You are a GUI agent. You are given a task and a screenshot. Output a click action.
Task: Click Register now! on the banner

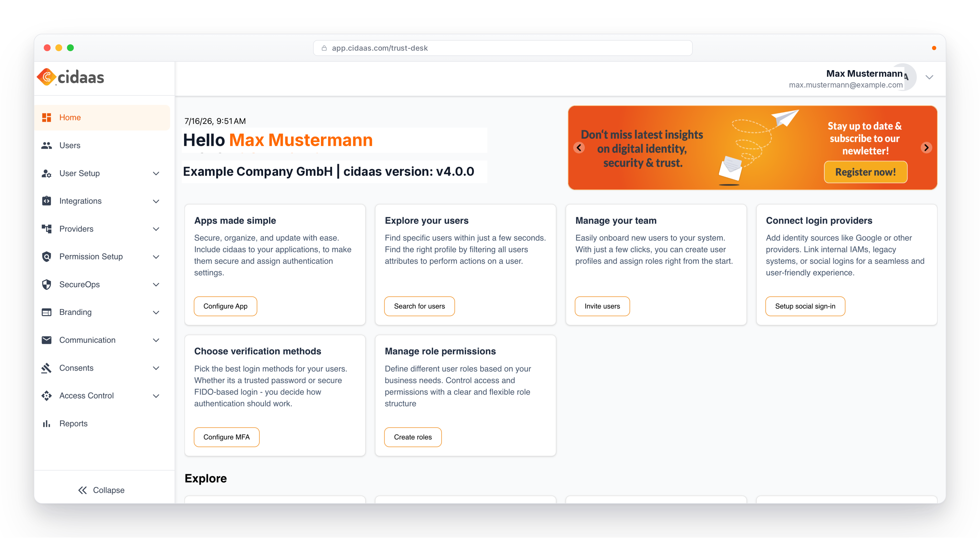[x=866, y=172]
